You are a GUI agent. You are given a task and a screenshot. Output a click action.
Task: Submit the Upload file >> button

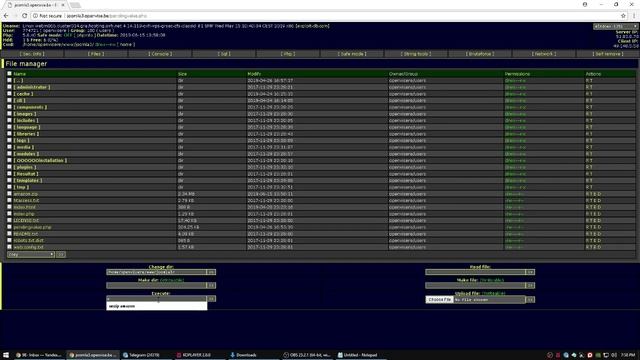pos(530,300)
